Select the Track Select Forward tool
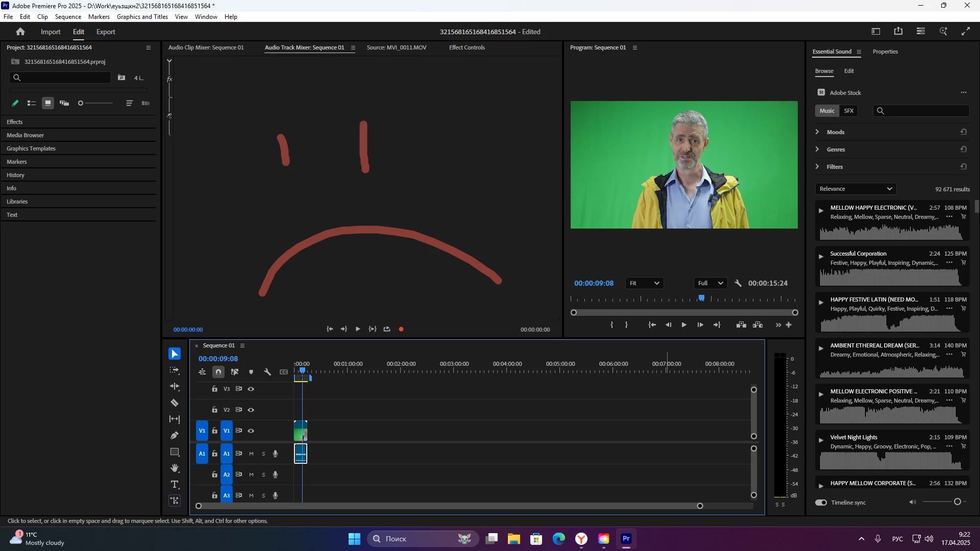The image size is (980, 551). [175, 370]
